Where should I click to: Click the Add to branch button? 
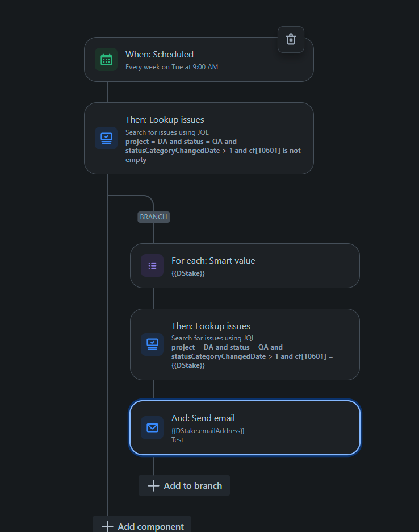coord(184,485)
